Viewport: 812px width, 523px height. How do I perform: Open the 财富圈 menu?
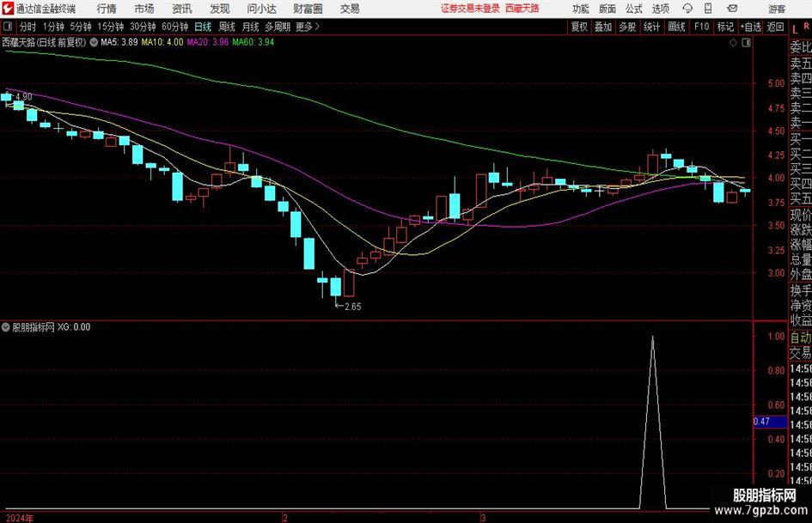[308, 9]
